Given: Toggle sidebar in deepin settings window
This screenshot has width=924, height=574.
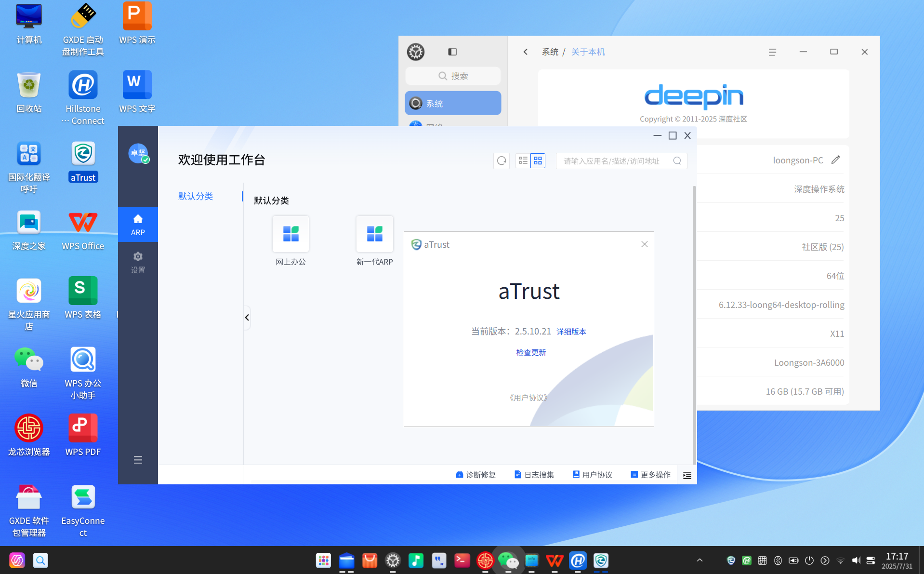Looking at the screenshot, I should pyautogui.click(x=452, y=52).
